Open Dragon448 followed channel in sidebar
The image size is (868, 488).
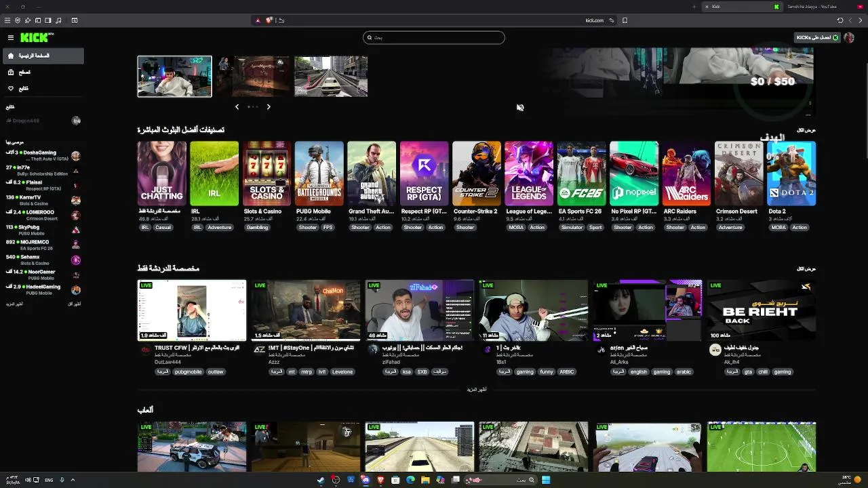[43, 121]
